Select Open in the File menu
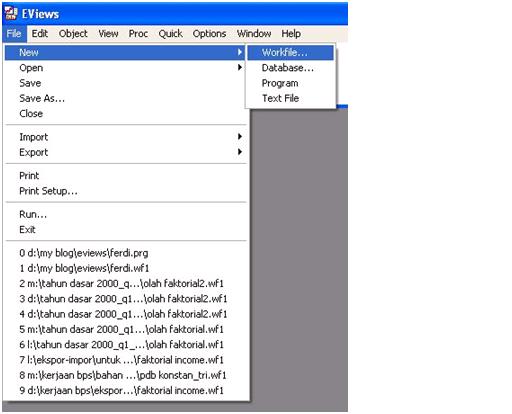The image size is (512, 414). pos(125,68)
